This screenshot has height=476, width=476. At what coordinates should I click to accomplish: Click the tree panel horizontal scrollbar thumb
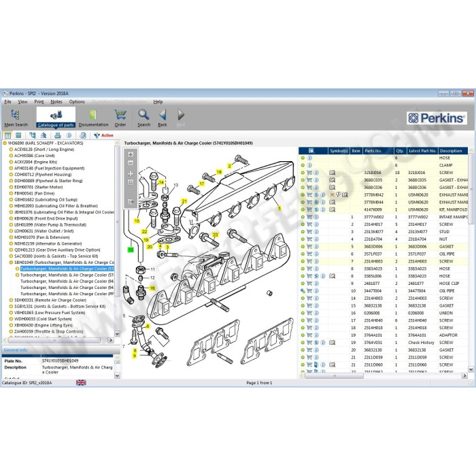tap(54, 340)
